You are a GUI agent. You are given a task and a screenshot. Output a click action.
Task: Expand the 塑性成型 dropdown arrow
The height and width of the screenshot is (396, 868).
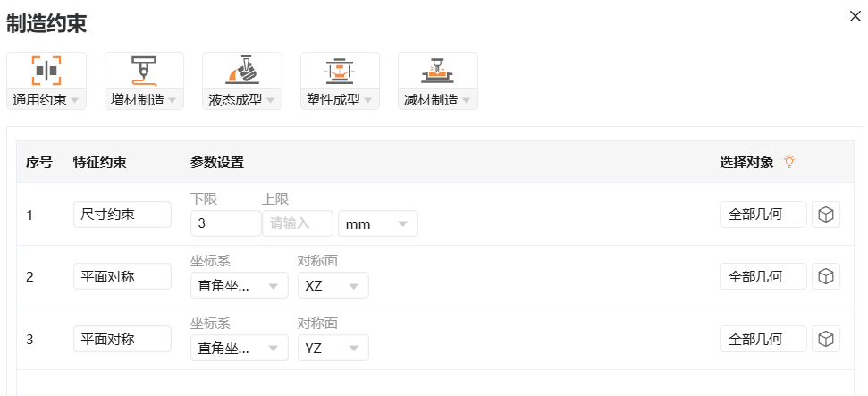point(367,101)
